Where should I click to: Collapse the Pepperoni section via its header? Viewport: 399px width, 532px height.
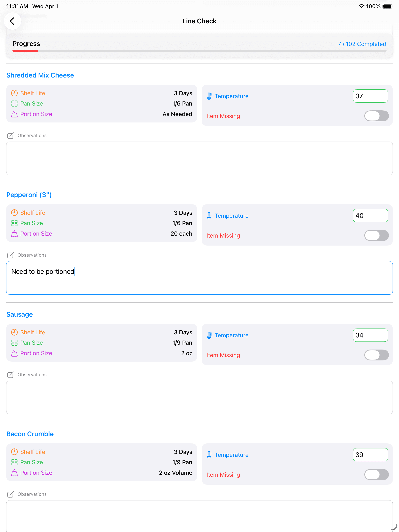29,195
